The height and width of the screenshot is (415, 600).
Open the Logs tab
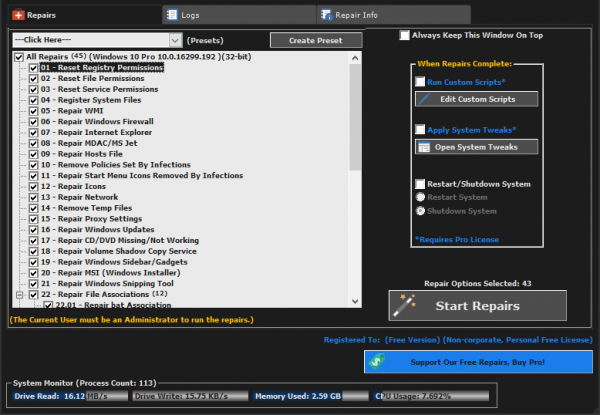(239, 15)
